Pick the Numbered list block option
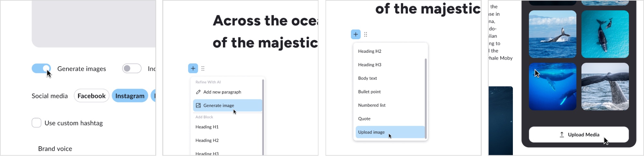The width and height of the screenshot is (644, 156). [x=371, y=105]
